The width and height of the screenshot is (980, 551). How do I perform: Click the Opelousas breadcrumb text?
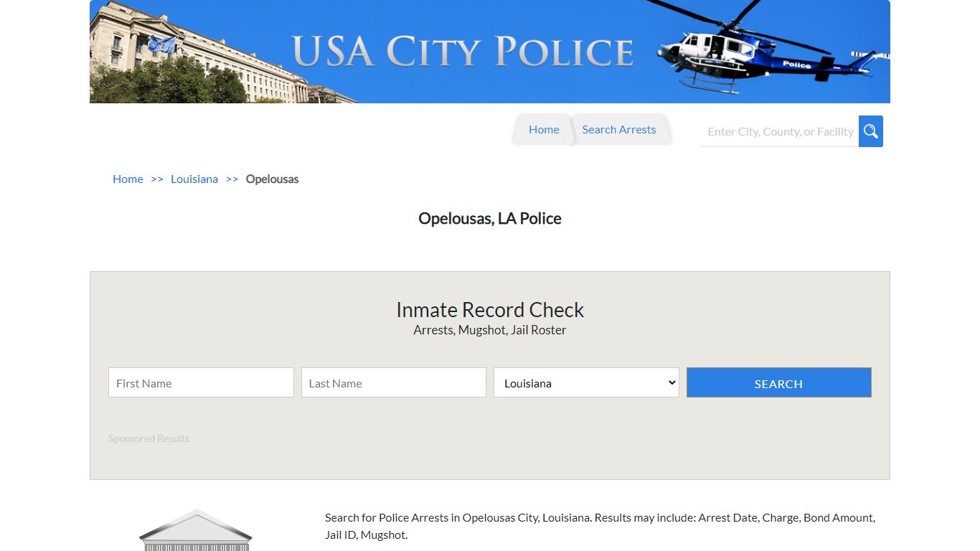(x=272, y=179)
